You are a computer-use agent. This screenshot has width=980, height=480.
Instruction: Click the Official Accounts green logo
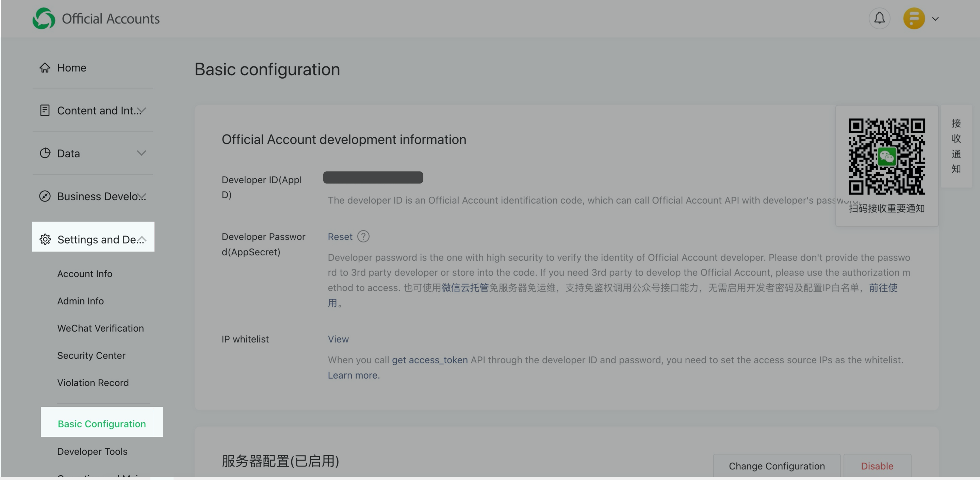[44, 18]
